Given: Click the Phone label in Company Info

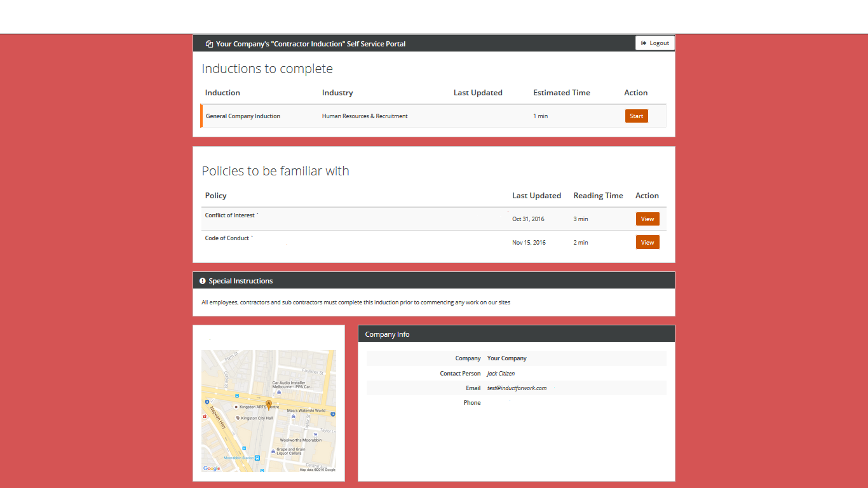Looking at the screenshot, I should (472, 403).
